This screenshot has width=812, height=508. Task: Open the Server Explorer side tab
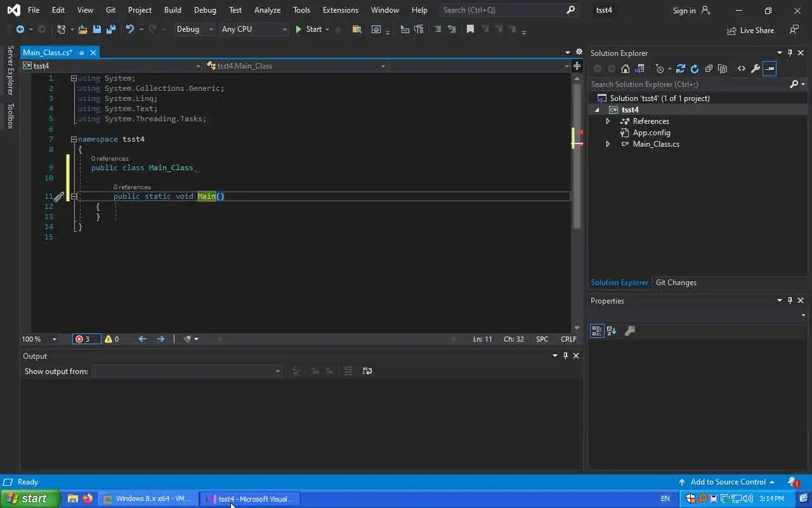tap(10, 70)
